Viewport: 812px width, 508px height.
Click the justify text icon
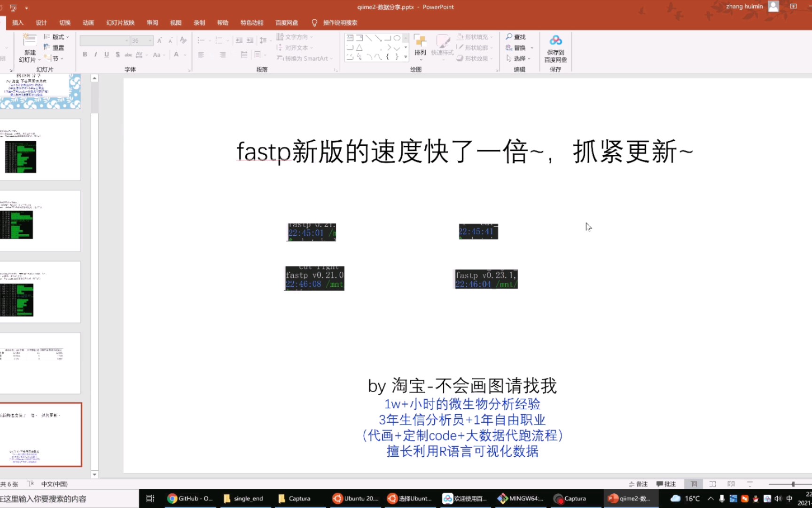click(244, 55)
